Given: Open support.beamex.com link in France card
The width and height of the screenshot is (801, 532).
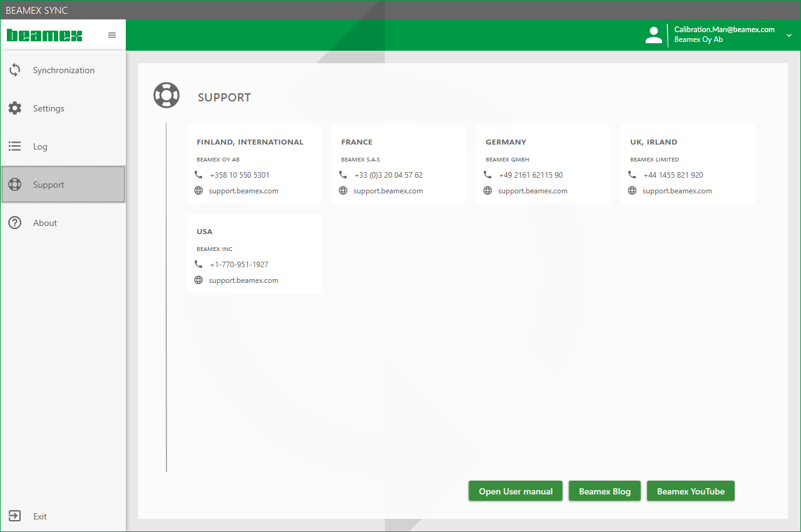Looking at the screenshot, I should 388,191.
